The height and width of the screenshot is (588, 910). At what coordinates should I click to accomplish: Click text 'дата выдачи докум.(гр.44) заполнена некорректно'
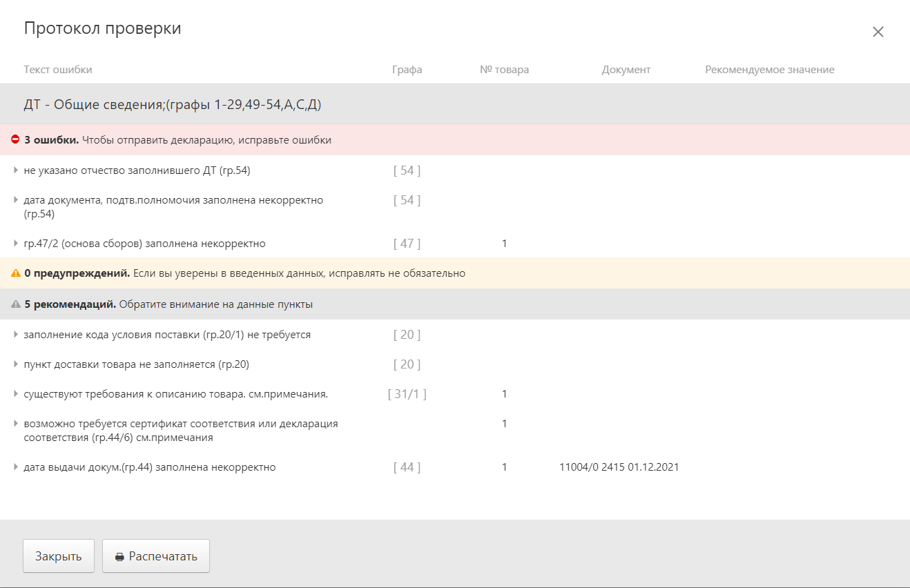[150, 467]
